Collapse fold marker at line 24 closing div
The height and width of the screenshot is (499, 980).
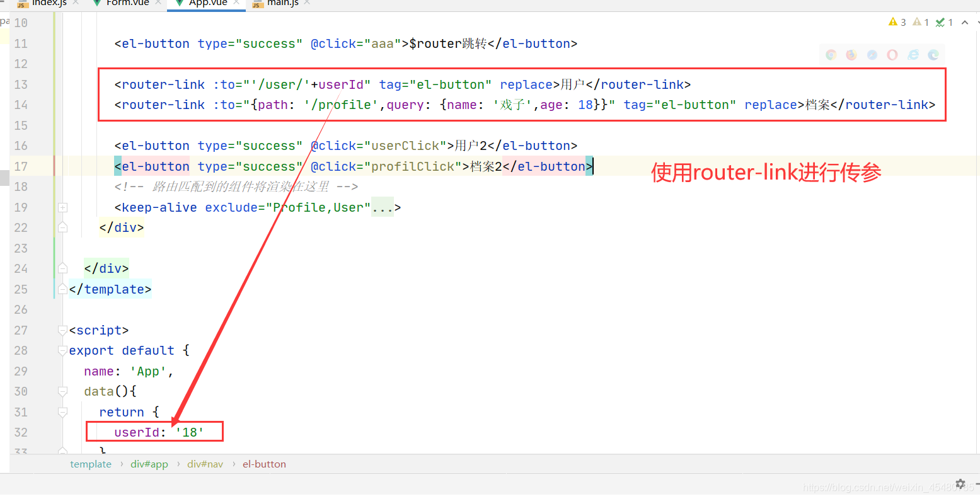[x=62, y=268]
